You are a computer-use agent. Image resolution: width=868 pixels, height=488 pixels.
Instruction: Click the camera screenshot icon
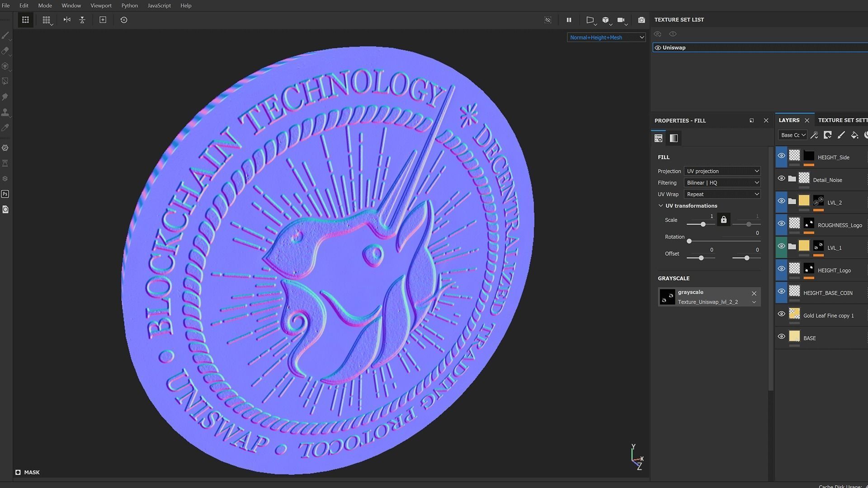click(641, 20)
